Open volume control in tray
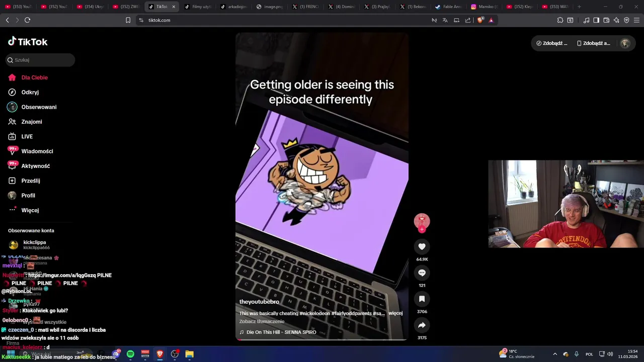 point(610,354)
